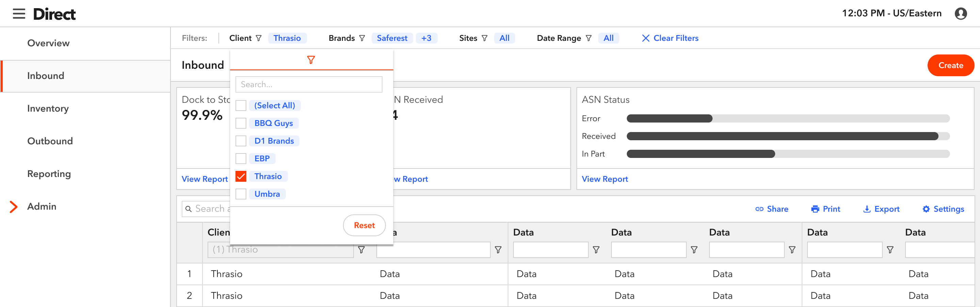Click filter icon beside Client column input
Image resolution: width=980 pixels, height=307 pixels.
(361, 250)
